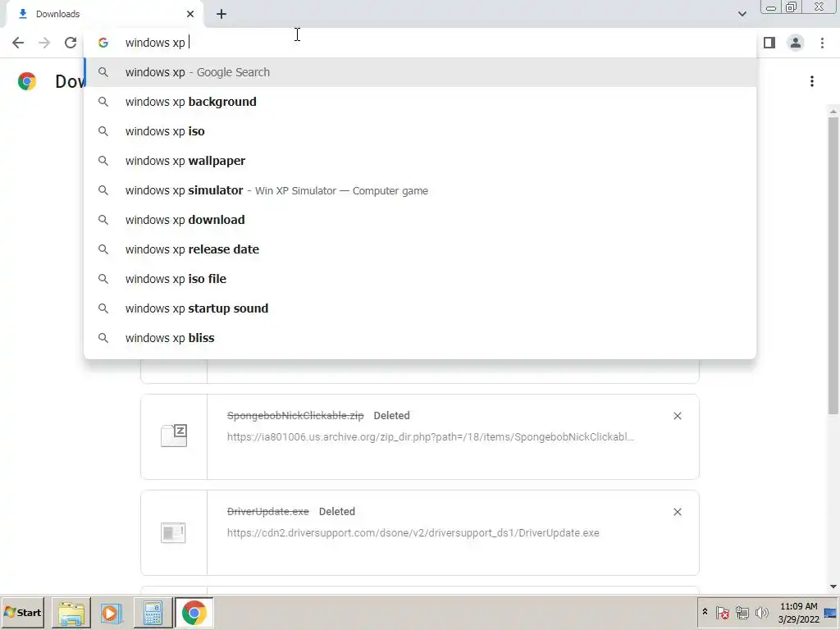Click the downloads page scrollbar thumb
This screenshot has width=840, height=630.
[833, 265]
